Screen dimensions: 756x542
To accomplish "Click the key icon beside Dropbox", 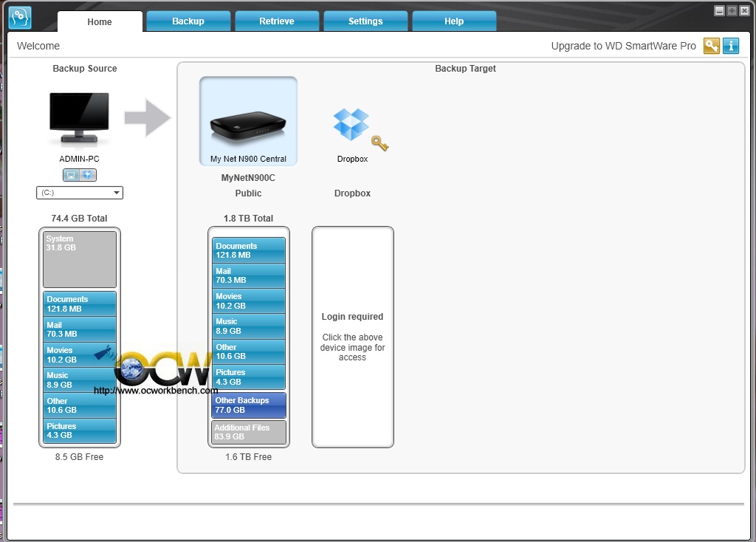I will 380,143.
